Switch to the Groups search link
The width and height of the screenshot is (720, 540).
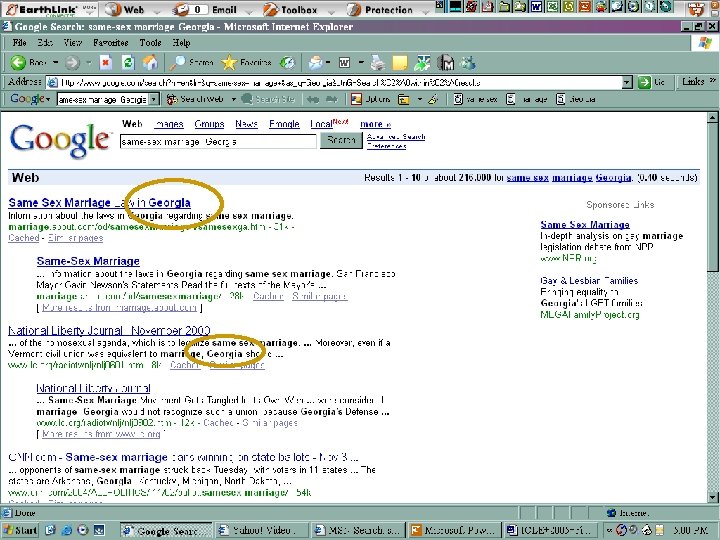[209, 124]
